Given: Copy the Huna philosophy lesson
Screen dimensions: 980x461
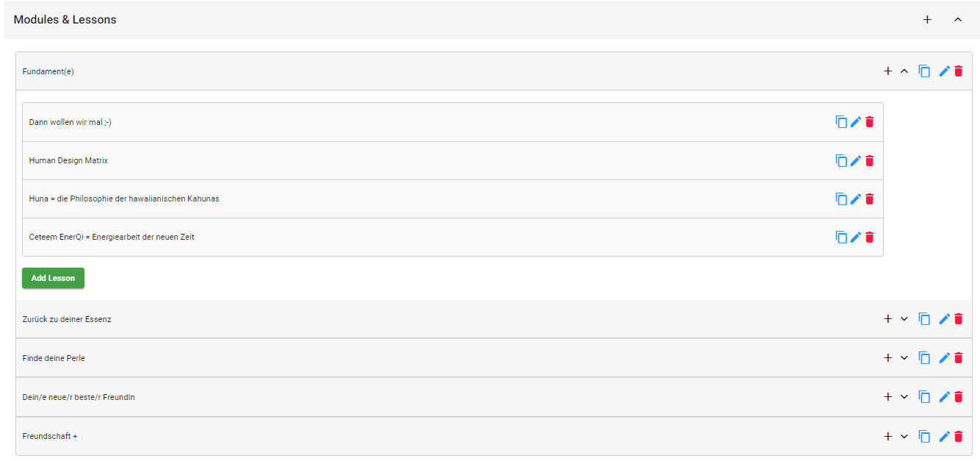Looking at the screenshot, I should point(841,199).
